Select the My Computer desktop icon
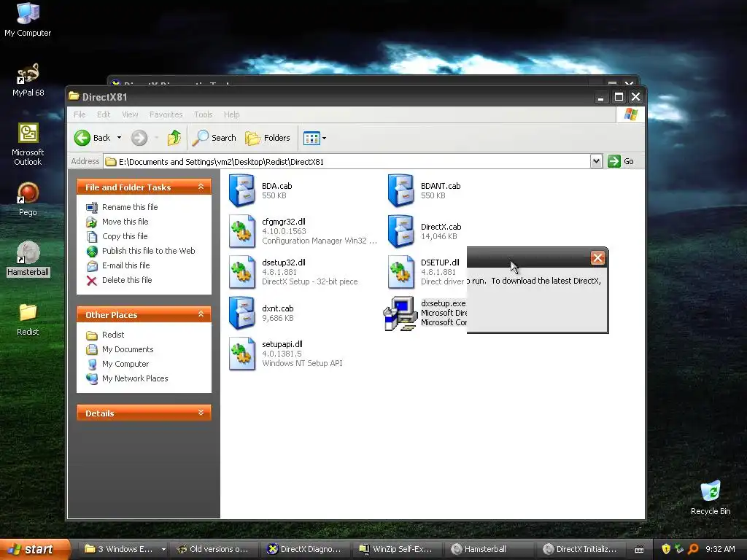Viewport: 747px width, 560px height. (x=28, y=20)
